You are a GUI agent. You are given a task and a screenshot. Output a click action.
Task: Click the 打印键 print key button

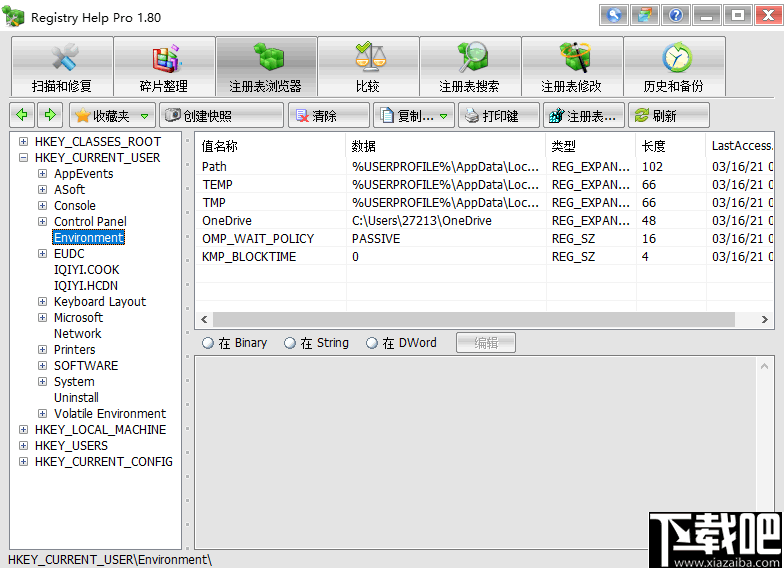click(x=498, y=116)
